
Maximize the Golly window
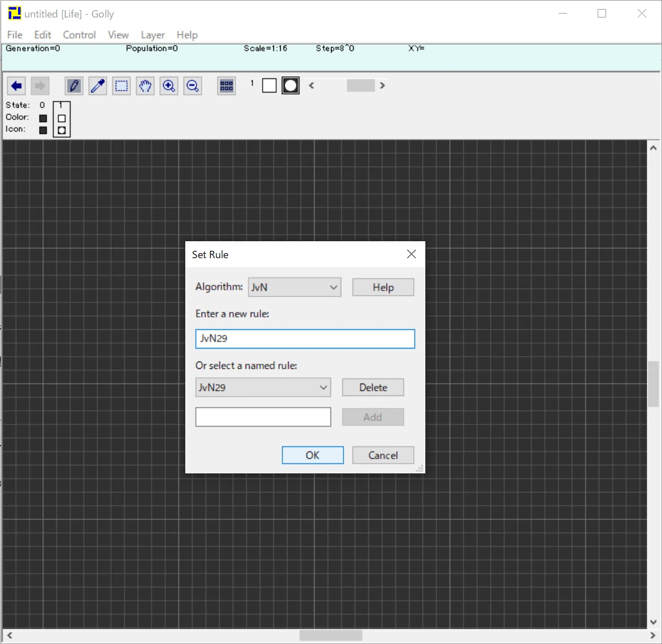[602, 14]
